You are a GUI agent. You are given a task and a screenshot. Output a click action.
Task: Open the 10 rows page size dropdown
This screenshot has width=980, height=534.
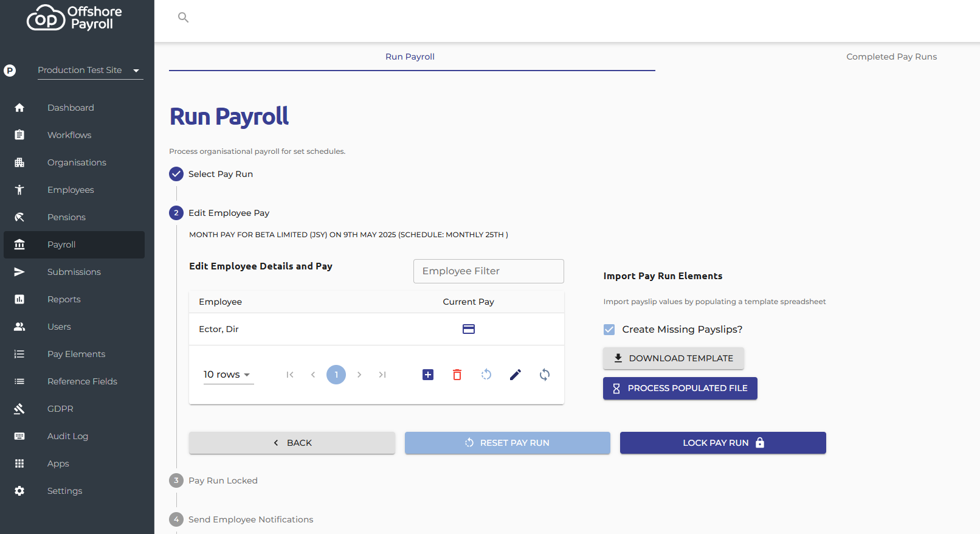click(228, 375)
